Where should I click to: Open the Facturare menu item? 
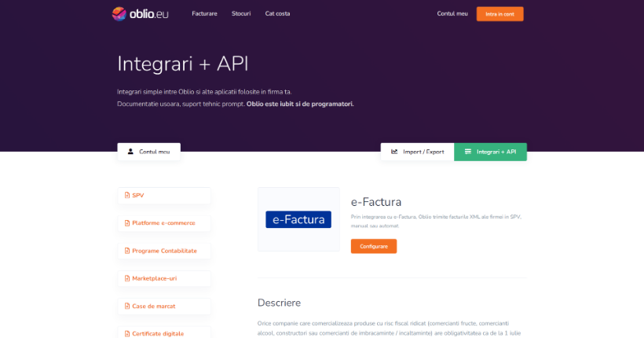click(204, 13)
